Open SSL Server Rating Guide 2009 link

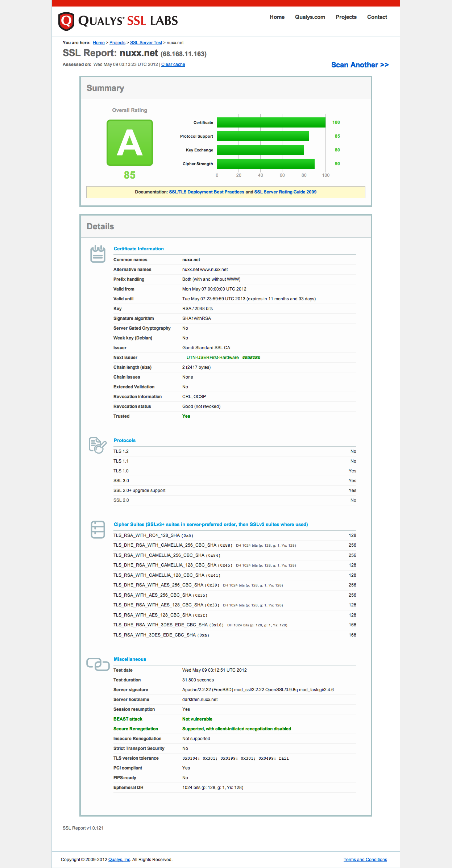285,192
